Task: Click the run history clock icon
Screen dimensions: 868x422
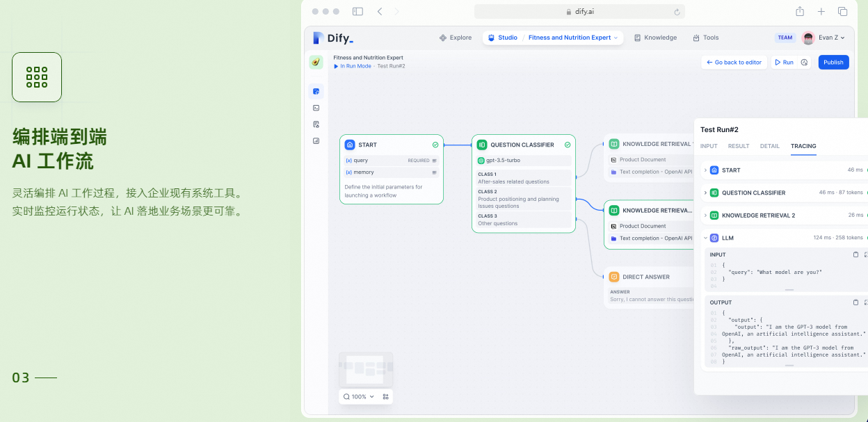Action: pos(804,63)
